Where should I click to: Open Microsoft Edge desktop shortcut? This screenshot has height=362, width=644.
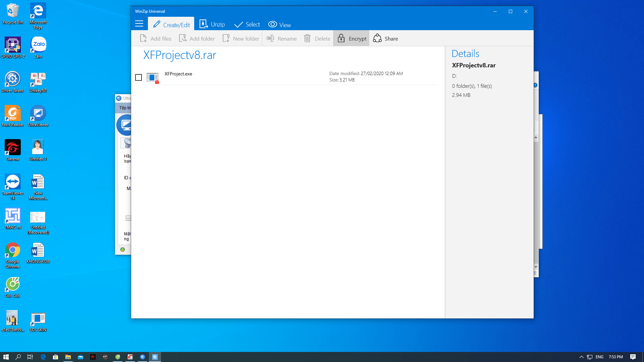tap(38, 16)
